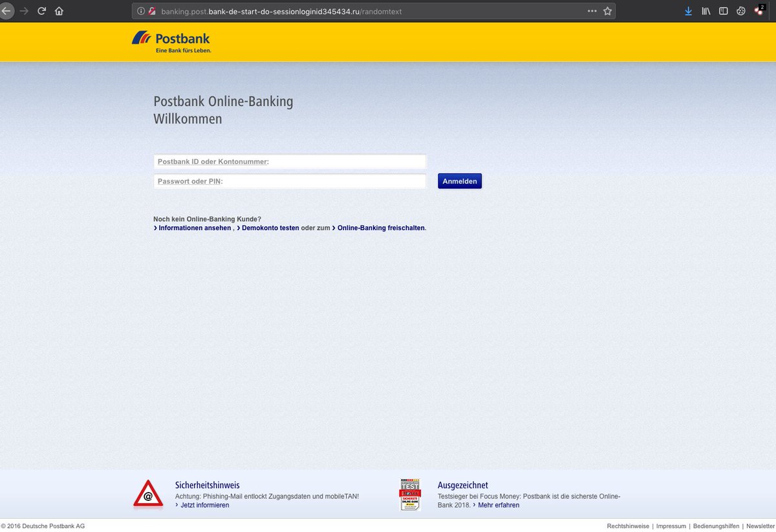
Task: Open the Library icon in toolbar
Action: (706, 11)
